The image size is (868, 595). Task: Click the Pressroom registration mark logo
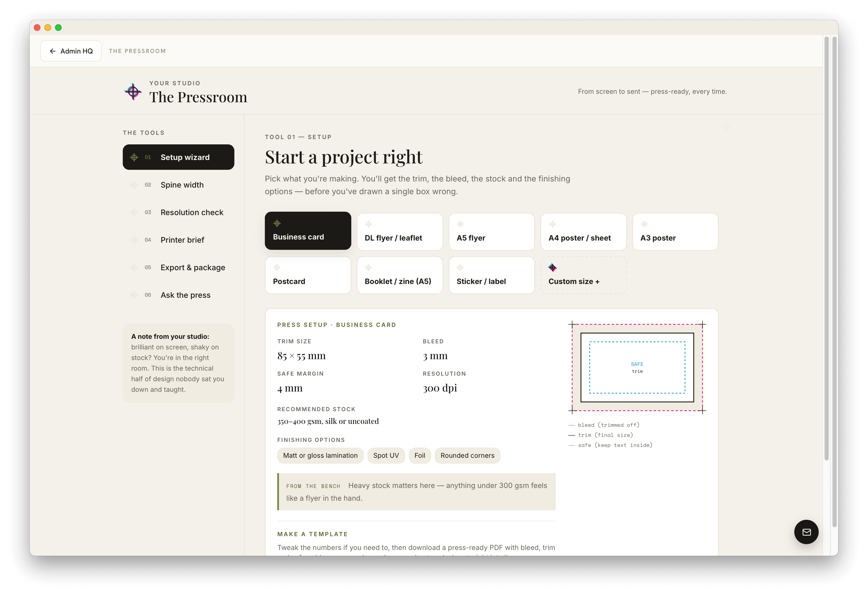pos(133,91)
